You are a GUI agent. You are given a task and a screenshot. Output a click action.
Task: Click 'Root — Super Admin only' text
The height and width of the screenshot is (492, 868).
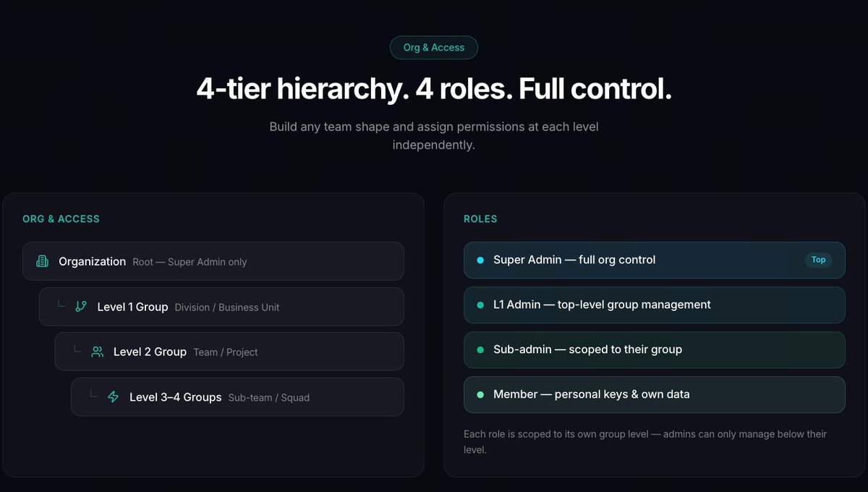coord(190,262)
